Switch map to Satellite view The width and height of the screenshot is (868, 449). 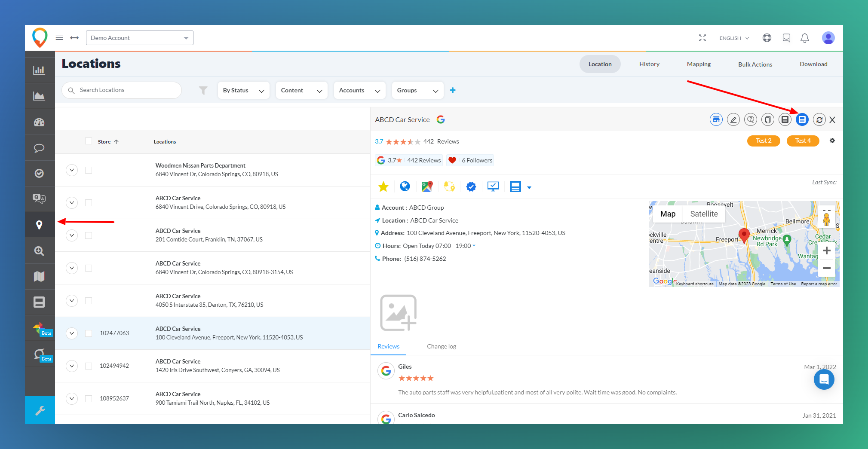(704, 214)
